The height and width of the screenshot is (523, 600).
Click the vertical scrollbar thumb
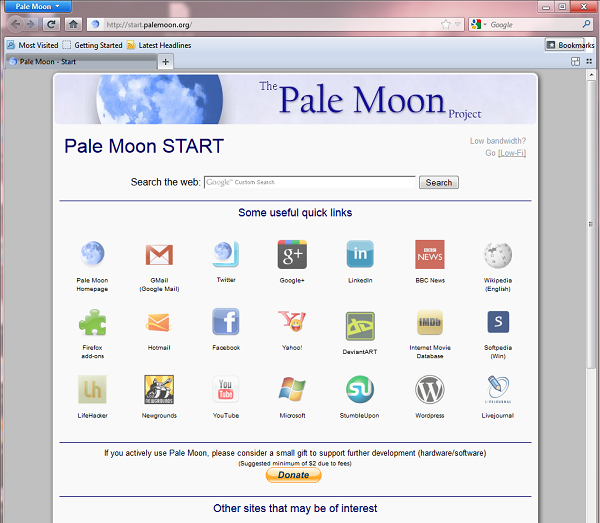click(x=591, y=225)
